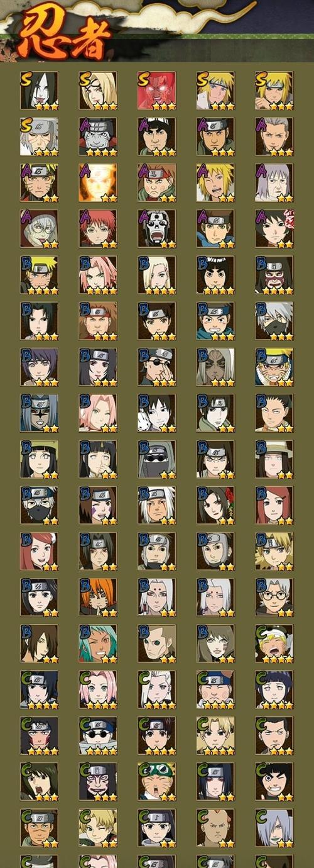
Task: Select the eyepatch ninja with sunglasses
Action: 156,367
